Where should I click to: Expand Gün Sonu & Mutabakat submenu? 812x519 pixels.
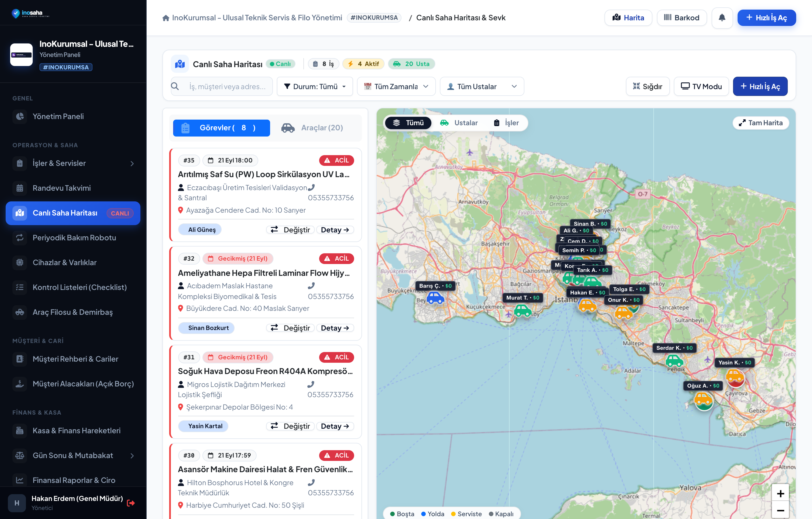coord(73,456)
